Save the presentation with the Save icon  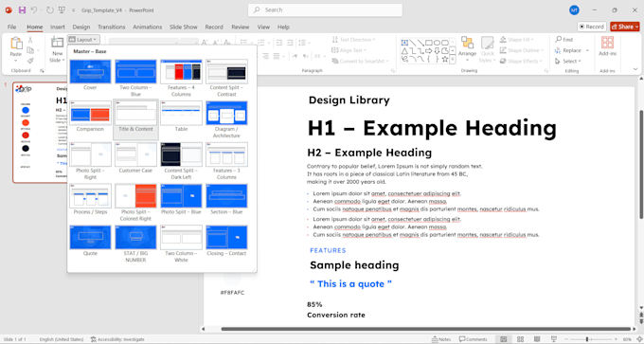pyautogui.click(x=22, y=9)
